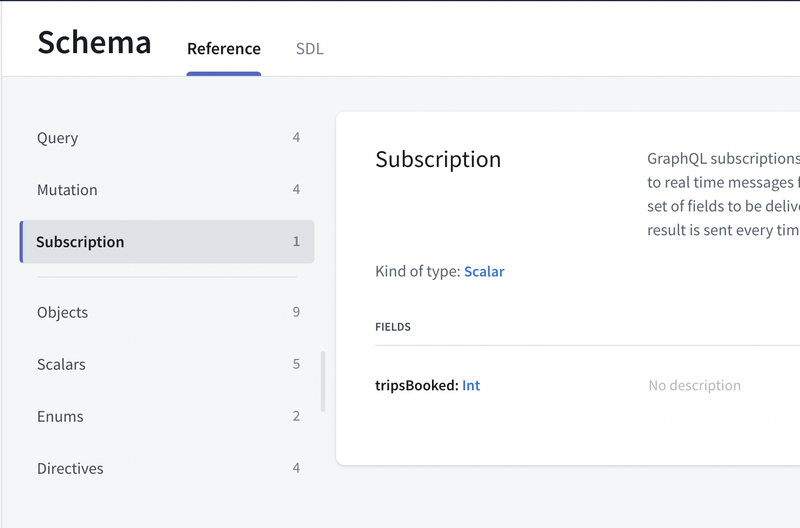Image resolution: width=800 pixels, height=528 pixels.
Task: Click the Schema page title
Action: coord(94,43)
